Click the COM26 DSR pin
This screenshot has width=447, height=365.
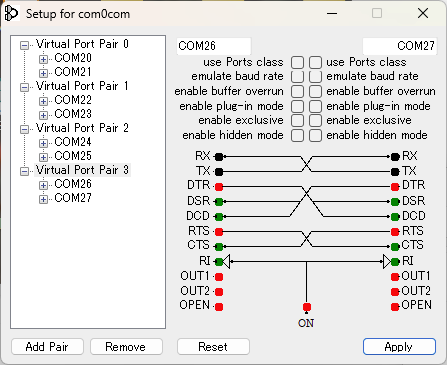[219, 202]
